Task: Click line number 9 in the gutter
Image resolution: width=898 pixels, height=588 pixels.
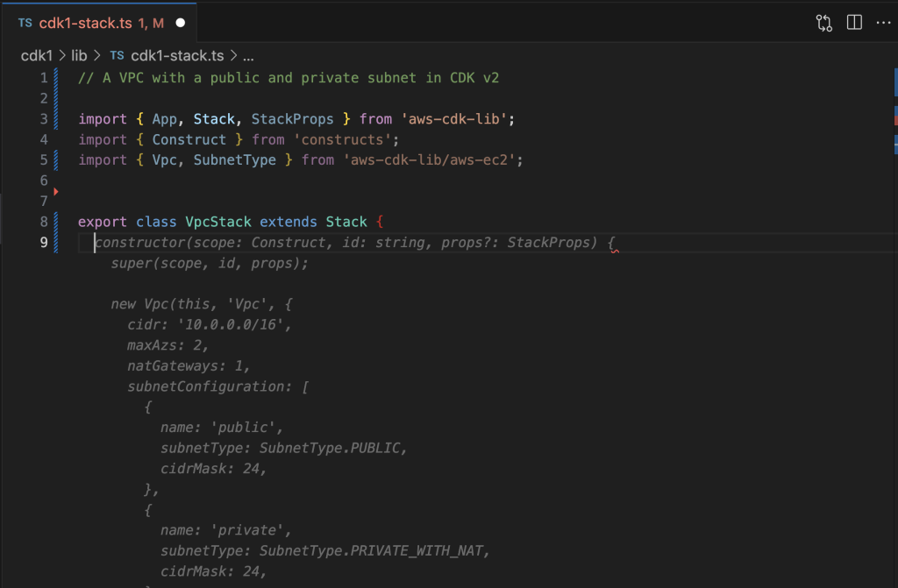Action: (x=44, y=242)
